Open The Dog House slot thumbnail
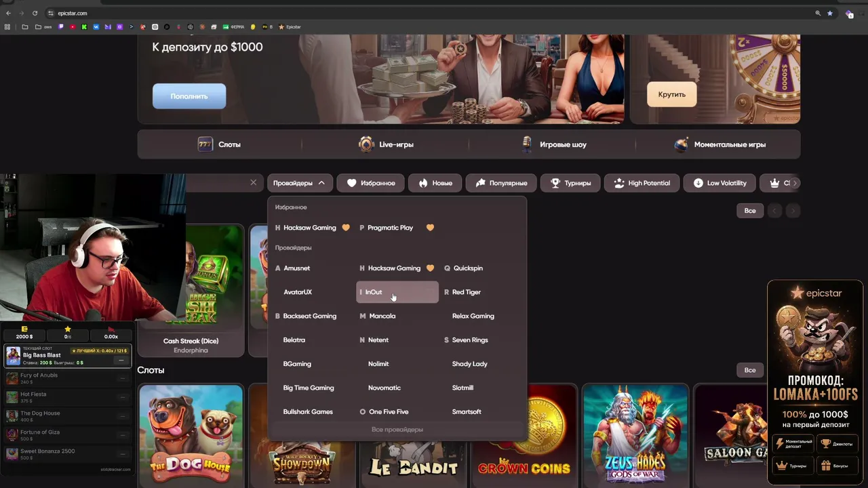Image resolution: width=868 pixels, height=488 pixels. [191, 435]
